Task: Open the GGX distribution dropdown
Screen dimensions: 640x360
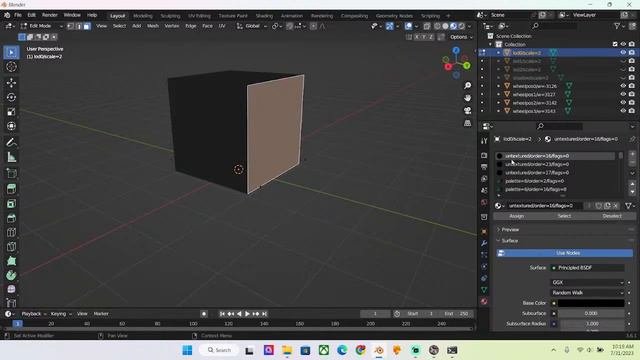Action: [x=588, y=282]
